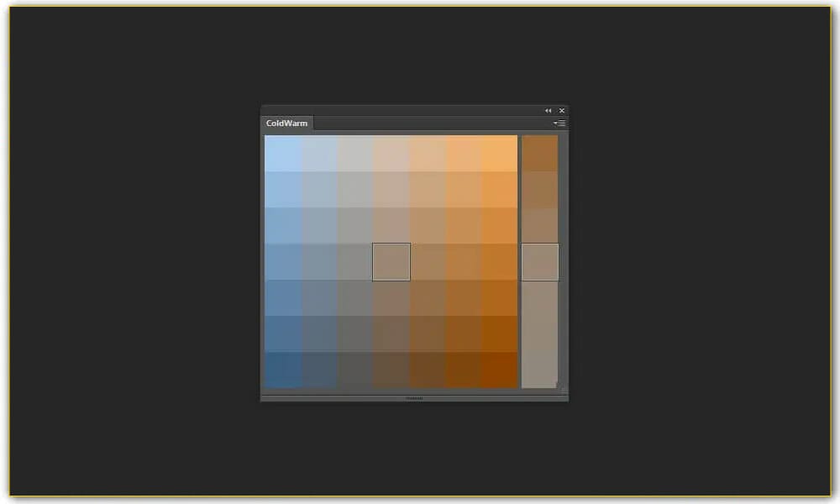The image size is (840, 504).
Task: Select the top swatch of grid's center column
Action: tap(391, 154)
